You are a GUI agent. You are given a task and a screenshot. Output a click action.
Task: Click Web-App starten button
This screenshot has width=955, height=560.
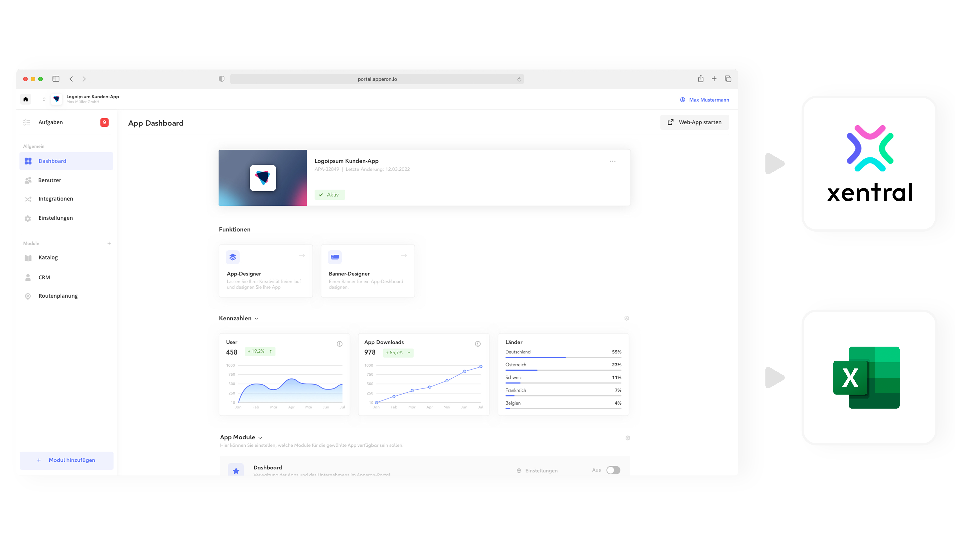click(x=694, y=122)
